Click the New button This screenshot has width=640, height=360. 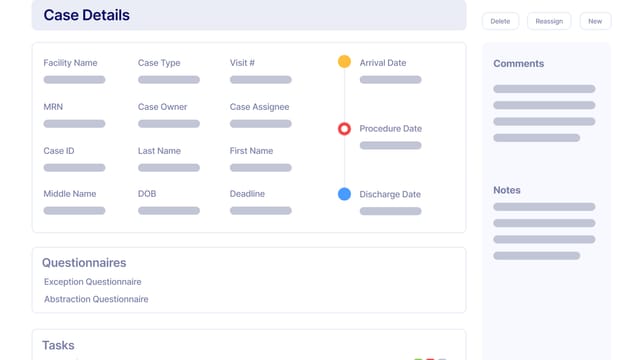click(595, 21)
